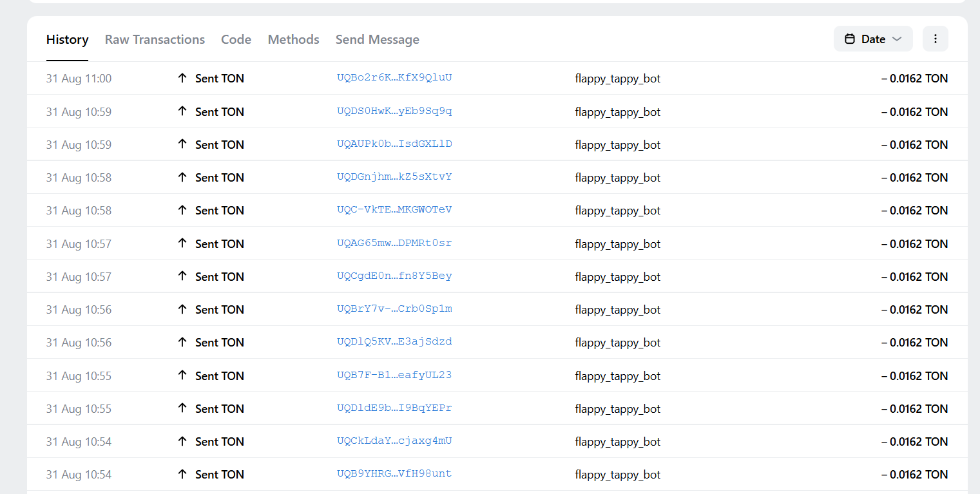Open address UQDS0HwK…yEb9Sq9q

click(x=394, y=111)
